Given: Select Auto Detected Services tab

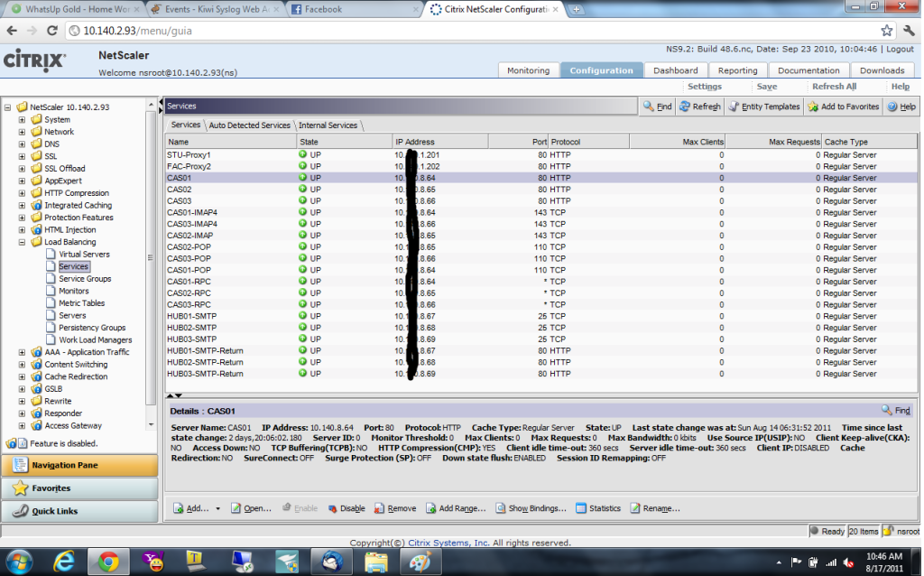Looking at the screenshot, I should tap(249, 125).
